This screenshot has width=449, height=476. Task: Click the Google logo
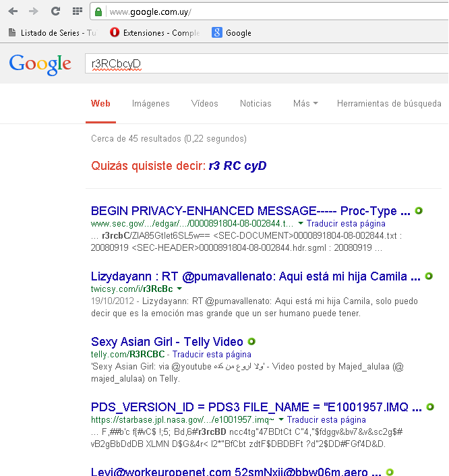point(40,64)
